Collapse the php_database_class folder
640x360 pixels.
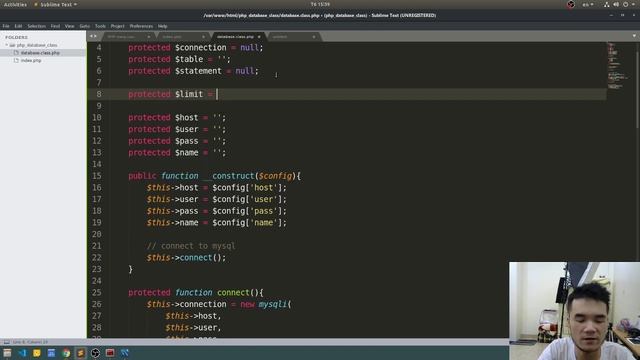pos(7,45)
